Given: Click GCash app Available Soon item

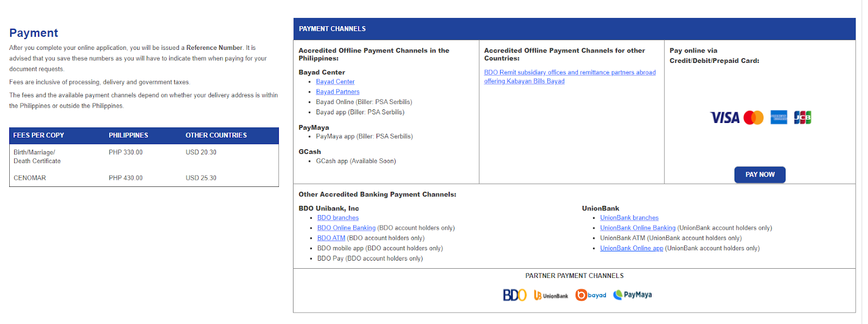Looking at the screenshot, I should [x=356, y=161].
